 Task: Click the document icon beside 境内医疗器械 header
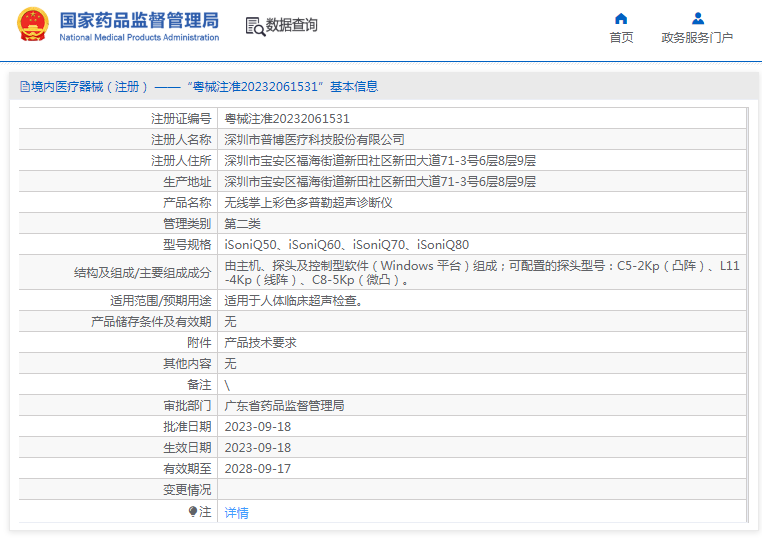pyautogui.click(x=24, y=87)
